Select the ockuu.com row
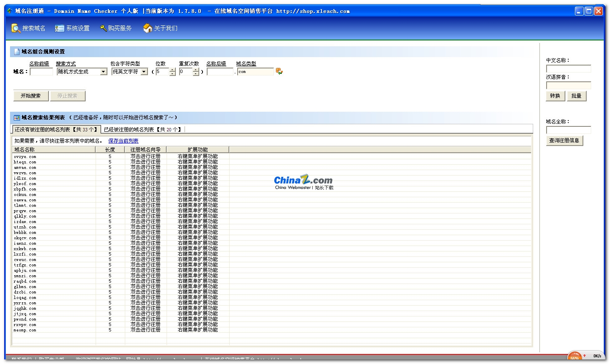The height and width of the screenshot is (364, 610). pos(271,194)
